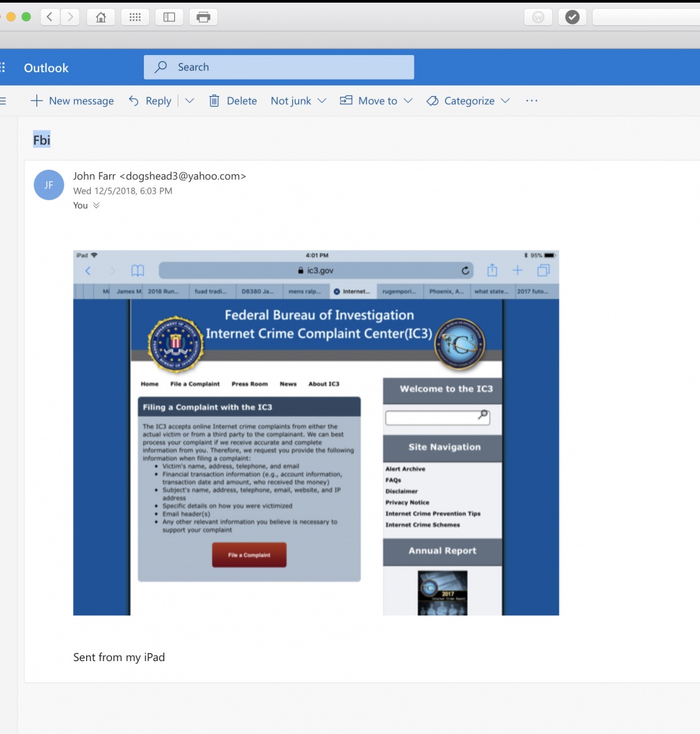700x734 pixels.
Task: Close the Internet... tab via its x
Action: coord(337,291)
